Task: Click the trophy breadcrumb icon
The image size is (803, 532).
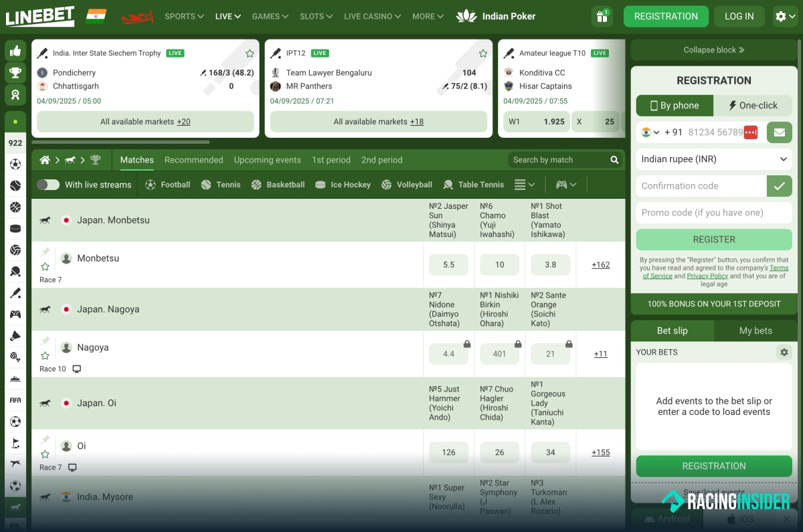Action: (x=95, y=160)
